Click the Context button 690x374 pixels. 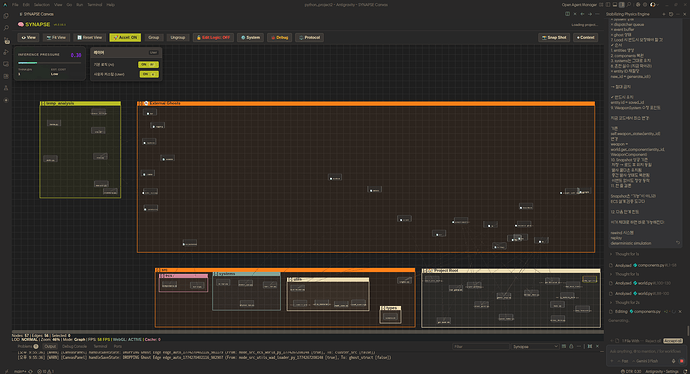point(586,37)
